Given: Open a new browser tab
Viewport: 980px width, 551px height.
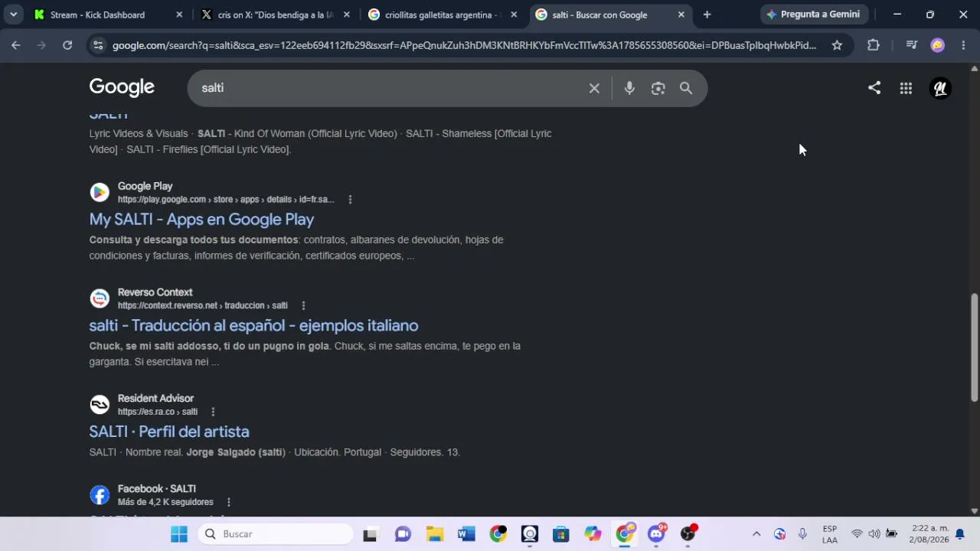Looking at the screenshot, I should (707, 15).
